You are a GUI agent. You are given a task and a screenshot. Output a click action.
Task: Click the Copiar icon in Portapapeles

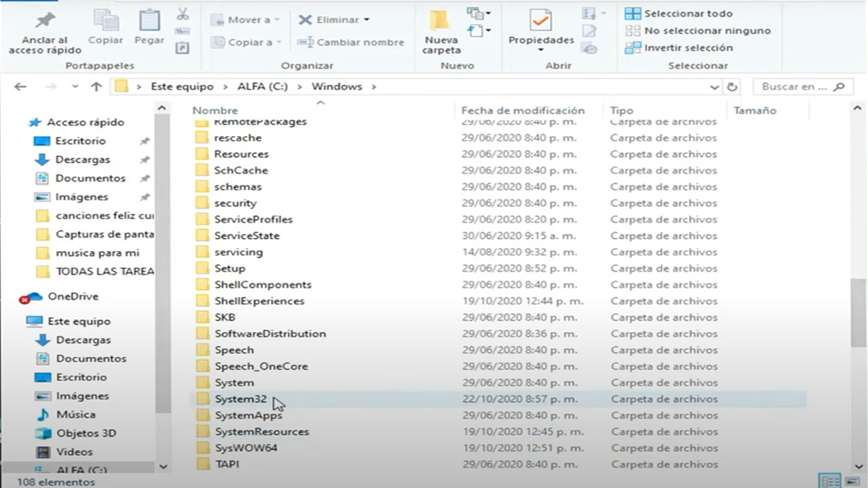click(105, 20)
